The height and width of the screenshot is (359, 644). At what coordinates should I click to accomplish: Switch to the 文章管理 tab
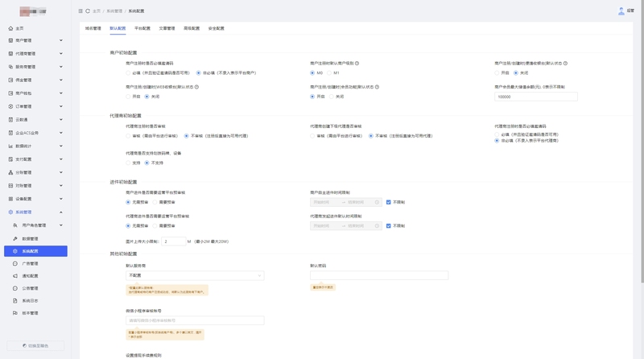(x=167, y=28)
